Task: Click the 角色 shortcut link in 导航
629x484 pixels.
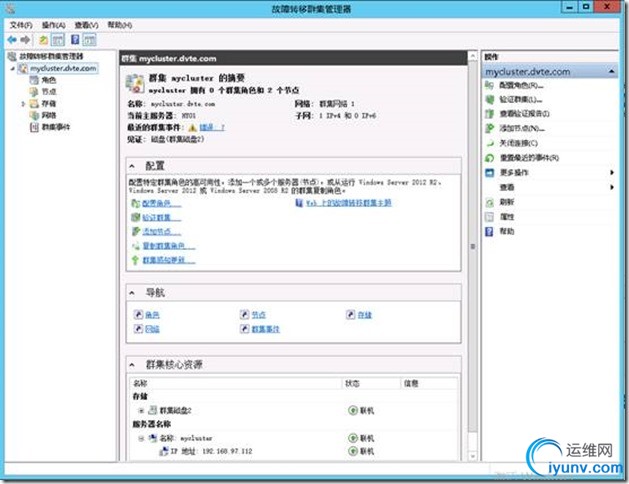Action: pos(152,315)
